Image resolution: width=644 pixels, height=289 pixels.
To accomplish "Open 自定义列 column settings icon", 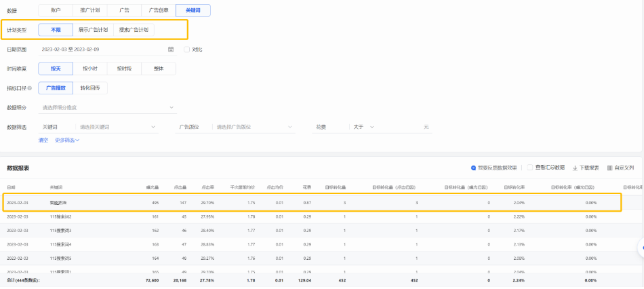I will (x=609, y=168).
